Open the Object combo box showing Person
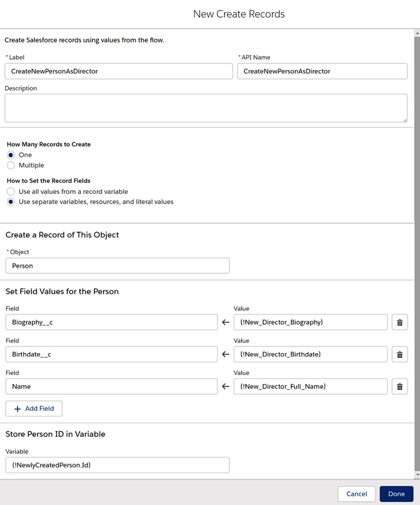This screenshot has height=505, width=420. point(117,266)
